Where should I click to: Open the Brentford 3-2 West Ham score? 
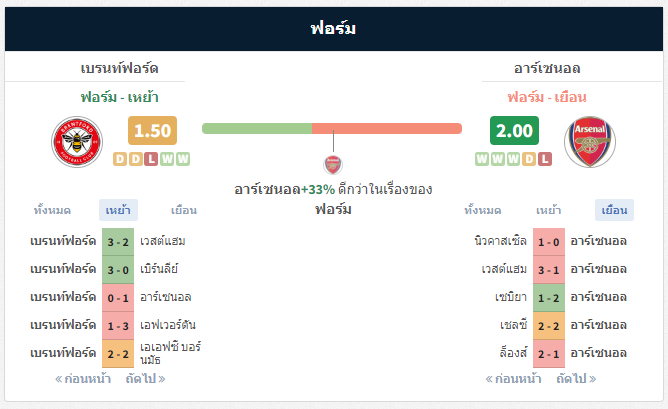118,242
